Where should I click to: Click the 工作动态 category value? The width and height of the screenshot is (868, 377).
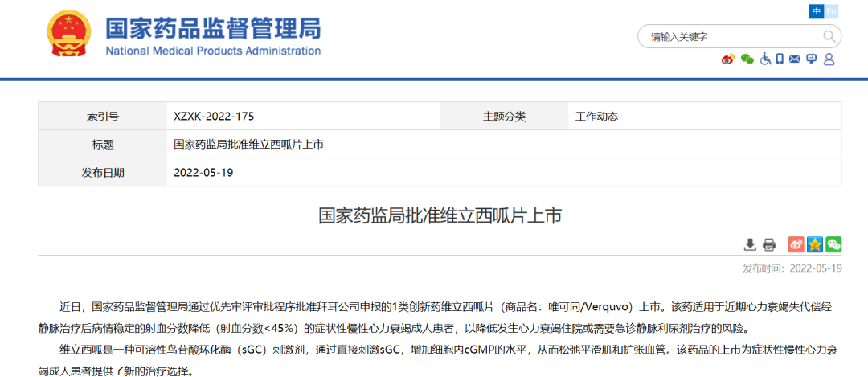point(597,117)
